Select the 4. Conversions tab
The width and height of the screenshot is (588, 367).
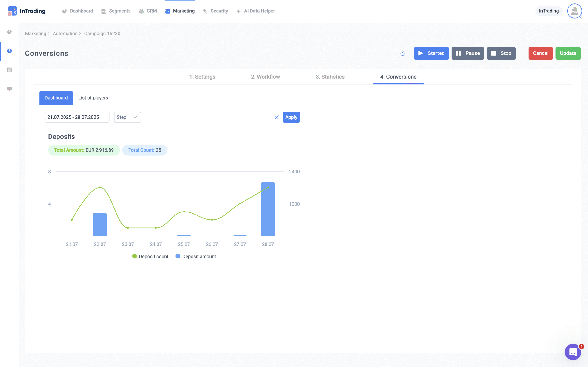tap(398, 77)
